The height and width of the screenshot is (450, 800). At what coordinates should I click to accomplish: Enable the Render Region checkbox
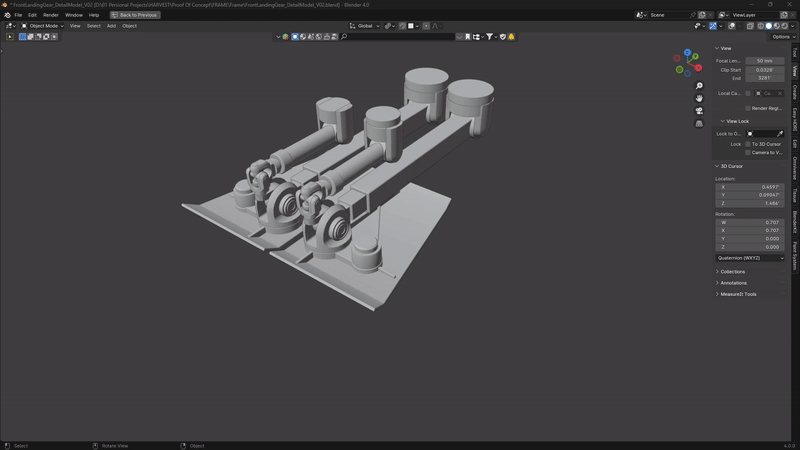[748, 108]
